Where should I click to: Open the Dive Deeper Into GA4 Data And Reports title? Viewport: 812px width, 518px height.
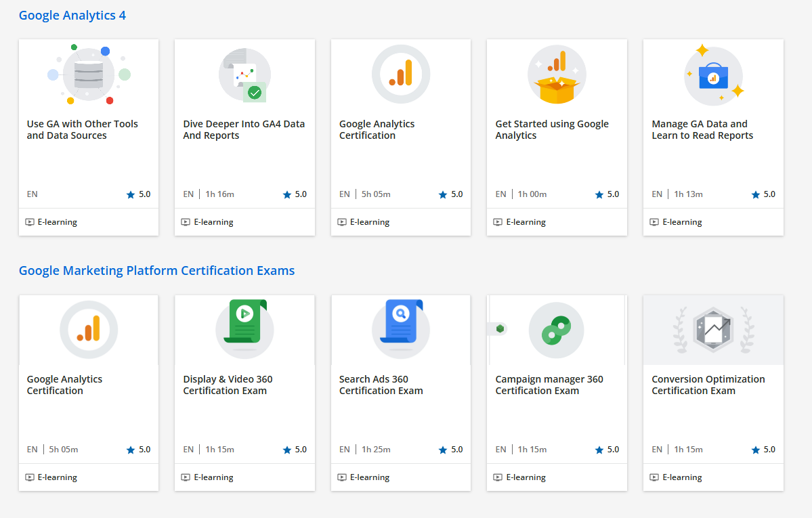[x=244, y=129]
